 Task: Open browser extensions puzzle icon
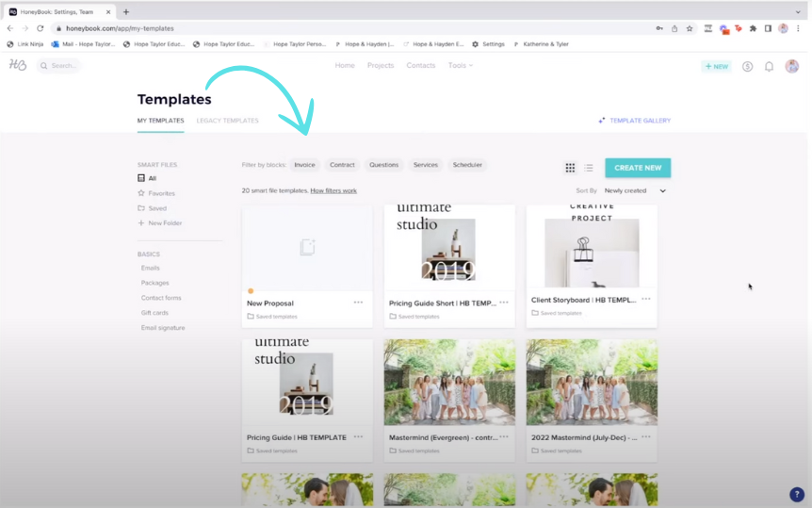click(753, 28)
